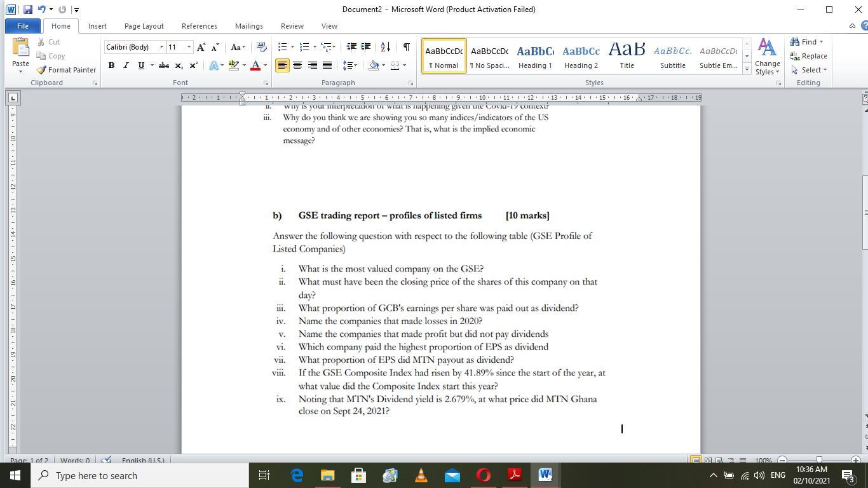This screenshot has height=488, width=868.
Task: Activate the Format Painter tool
Action: pyautogui.click(x=66, y=70)
